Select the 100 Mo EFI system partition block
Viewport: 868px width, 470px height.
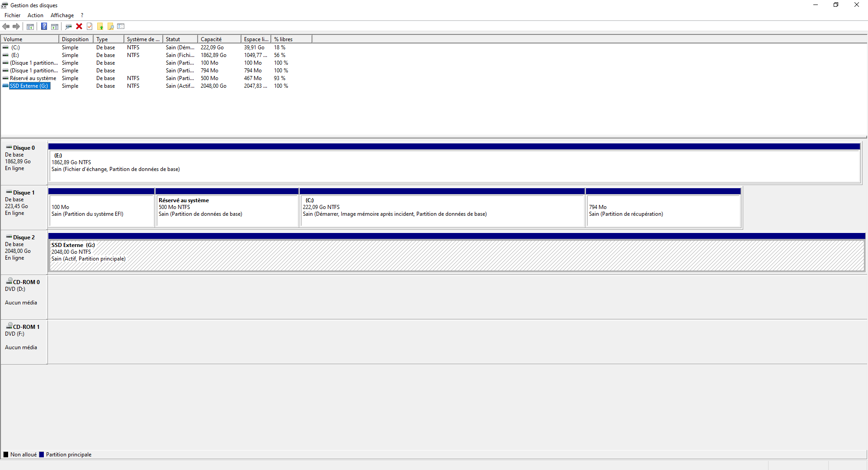pos(101,208)
